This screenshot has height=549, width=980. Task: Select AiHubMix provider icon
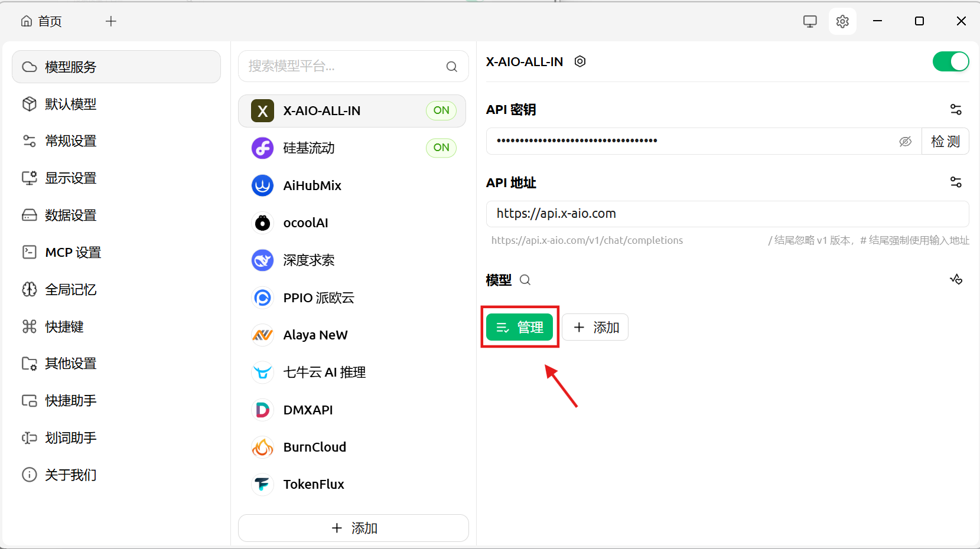pyautogui.click(x=262, y=185)
